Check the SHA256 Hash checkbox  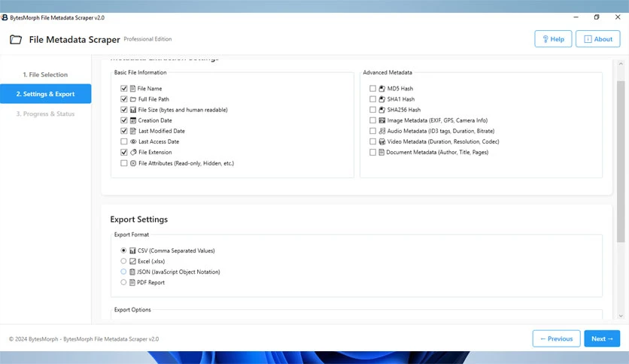tap(372, 110)
